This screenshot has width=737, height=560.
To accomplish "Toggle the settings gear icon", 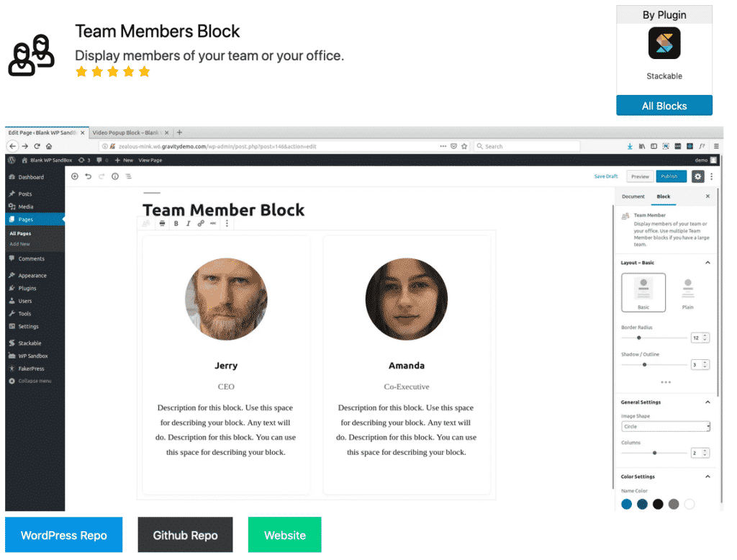I will tap(697, 176).
